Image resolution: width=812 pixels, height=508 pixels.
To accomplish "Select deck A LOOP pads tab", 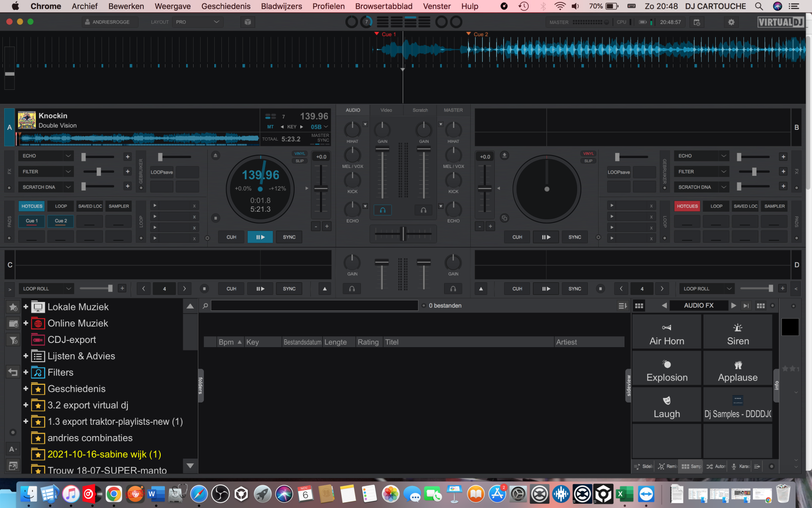I will 61,206.
